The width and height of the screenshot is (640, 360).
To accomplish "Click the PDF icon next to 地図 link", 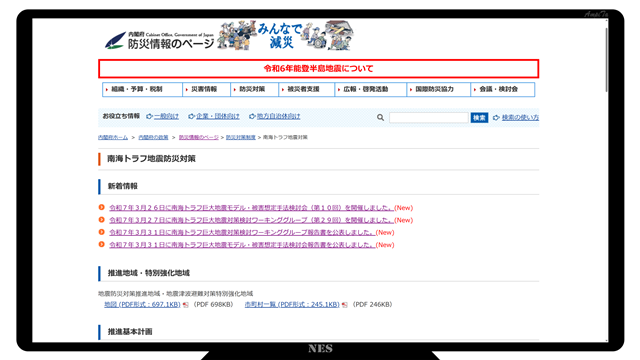I will 186,305.
